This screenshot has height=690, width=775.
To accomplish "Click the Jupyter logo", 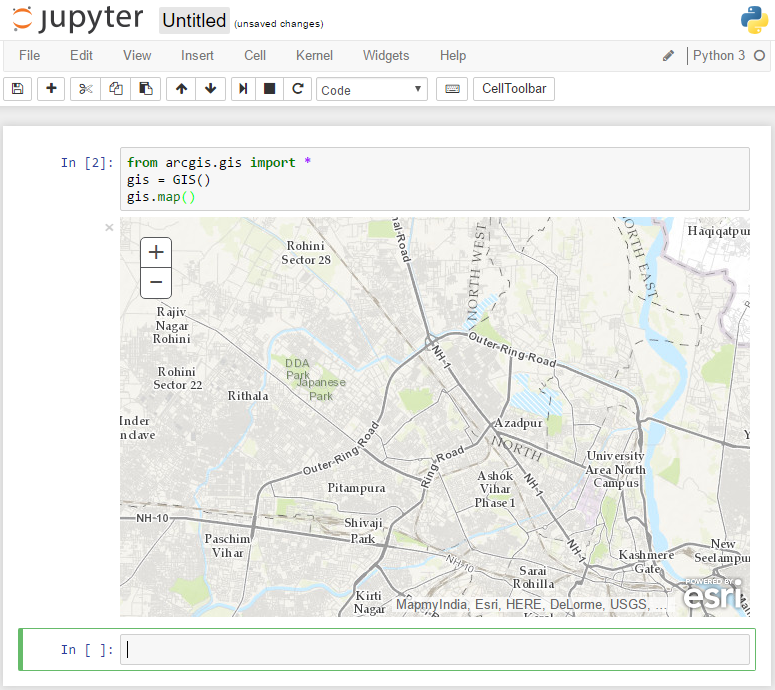I will click(x=78, y=20).
